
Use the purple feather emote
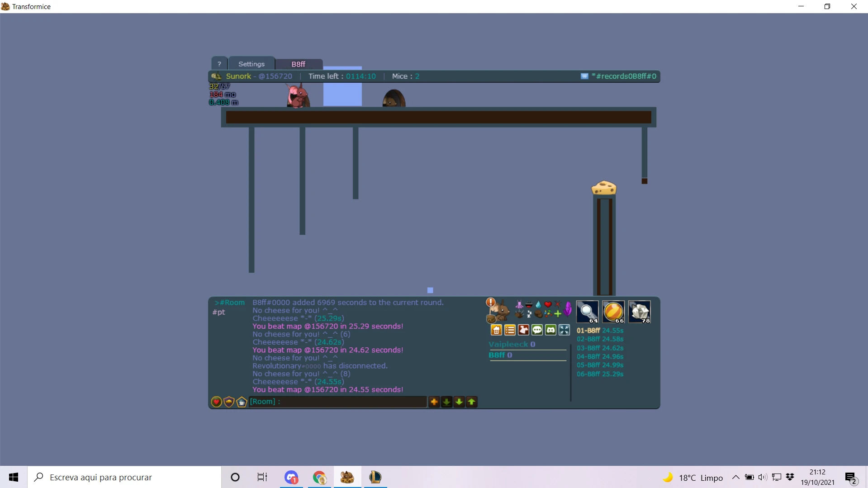[x=568, y=309]
